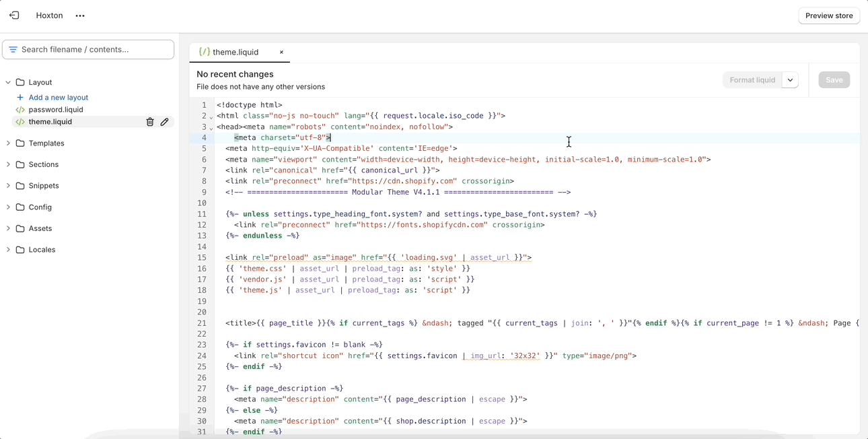Screen dimensions: 868x439
Task: Click the Modular Theme V4.1.1 comment line
Action: (x=398, y=193)
